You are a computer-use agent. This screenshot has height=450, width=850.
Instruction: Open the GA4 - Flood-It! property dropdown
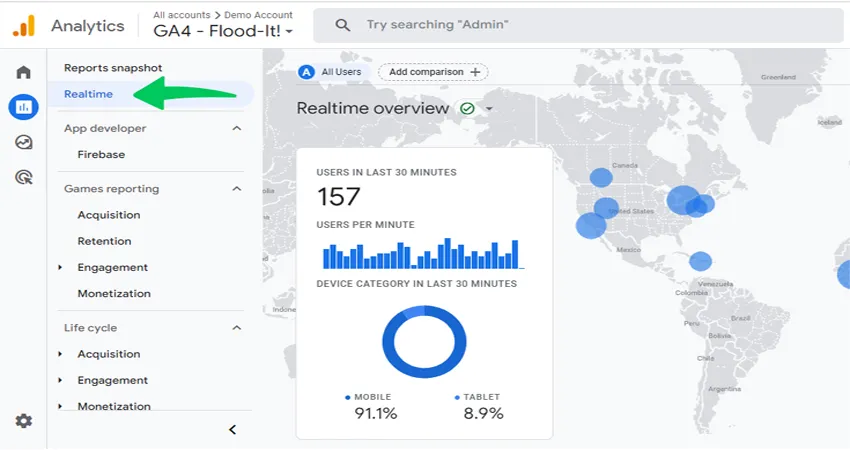click(223, 31)
